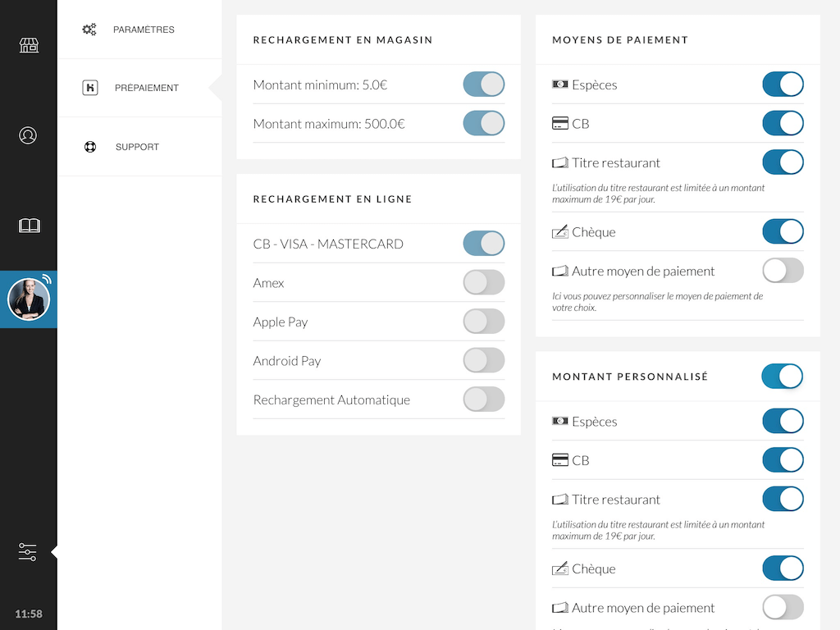Screen dimensions: 840x630
Task: Click the Prépaiement K icon
Action: [x=90, y=88]
